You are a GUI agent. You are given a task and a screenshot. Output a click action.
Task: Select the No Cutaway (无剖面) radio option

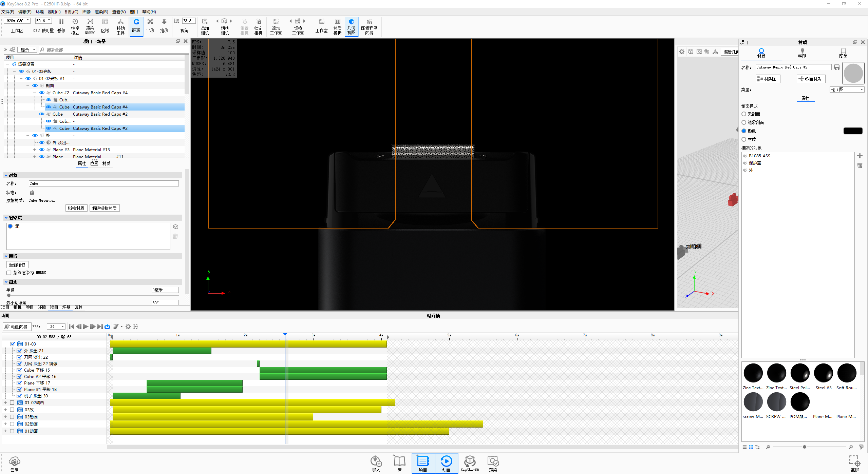pos(744,114)
